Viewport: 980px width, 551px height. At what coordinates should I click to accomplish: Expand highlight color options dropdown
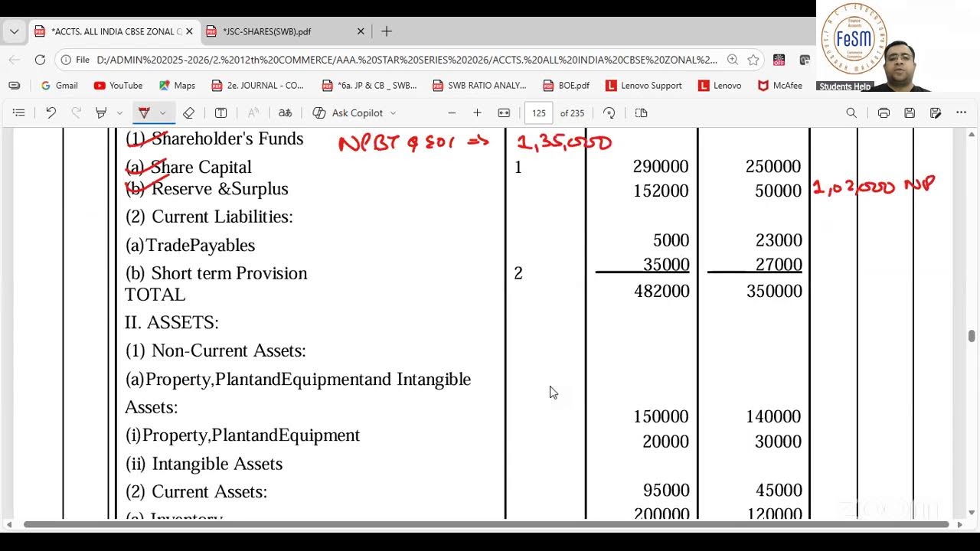[119, 112]
